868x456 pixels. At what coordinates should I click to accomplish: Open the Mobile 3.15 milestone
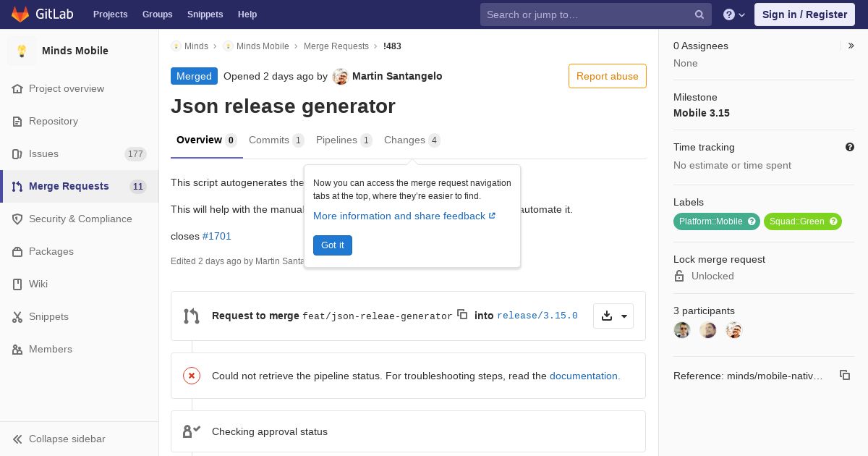[x=702, y=113]
